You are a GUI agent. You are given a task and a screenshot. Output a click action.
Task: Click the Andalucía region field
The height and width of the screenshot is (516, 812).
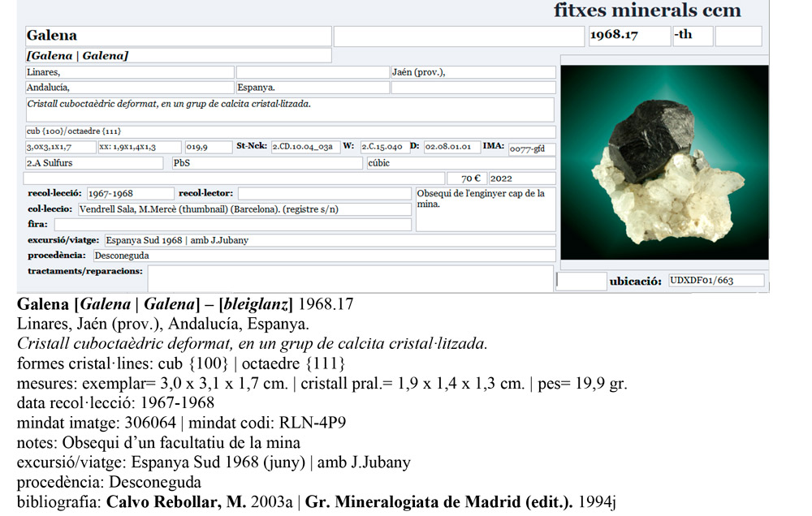pos(129,88)
